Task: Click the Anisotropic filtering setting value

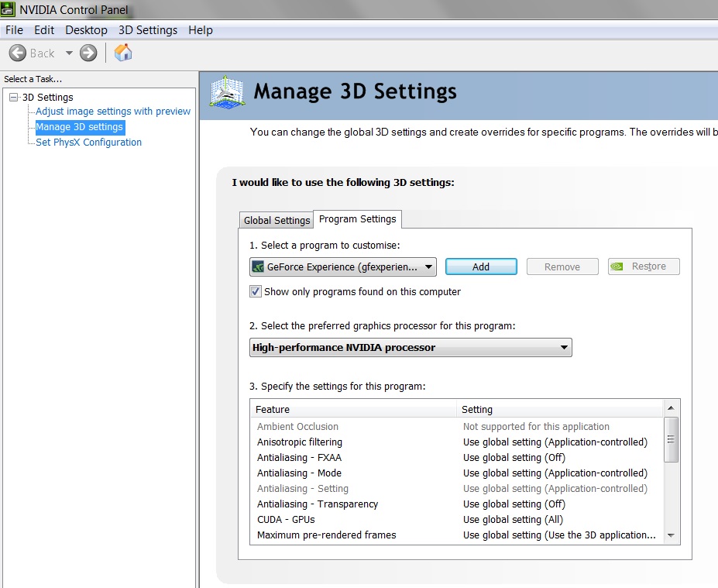Action: tap(555, 442)
